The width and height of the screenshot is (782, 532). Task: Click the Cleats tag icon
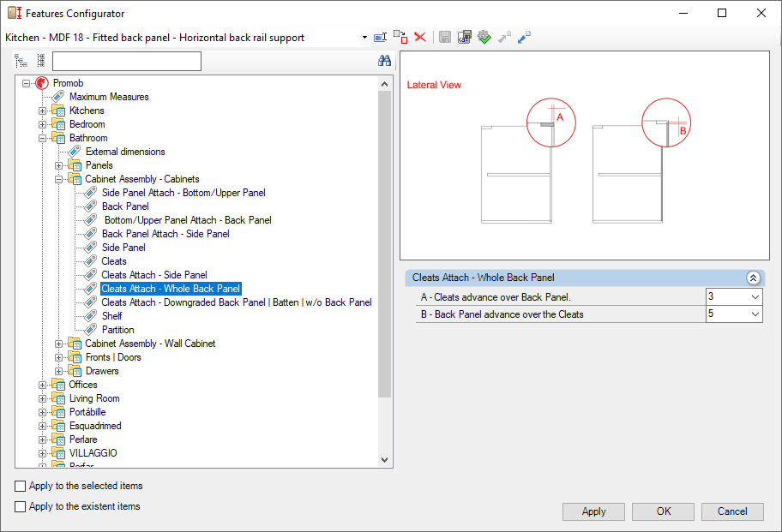[91, 261]
